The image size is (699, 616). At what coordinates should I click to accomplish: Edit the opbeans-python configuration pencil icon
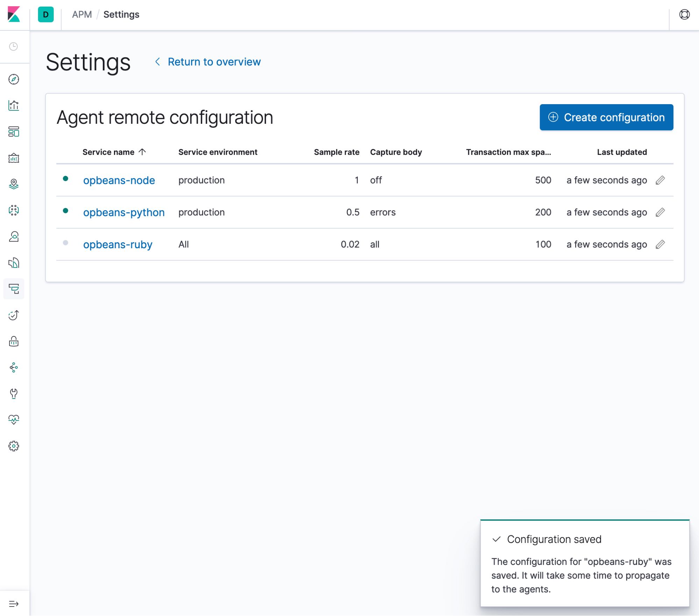point(661,212)
